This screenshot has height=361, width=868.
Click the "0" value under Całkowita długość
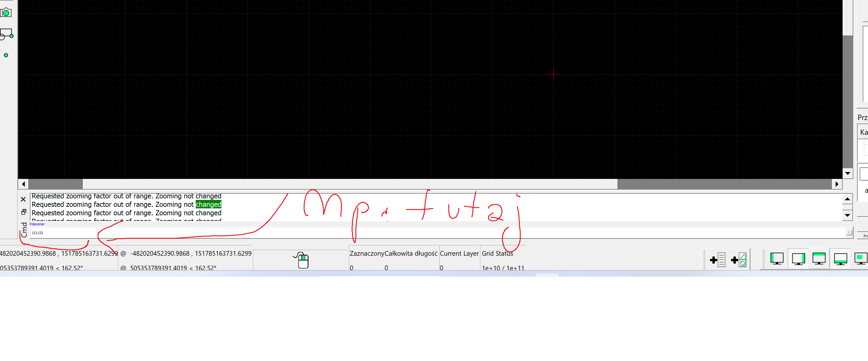(x=386, y=268)
